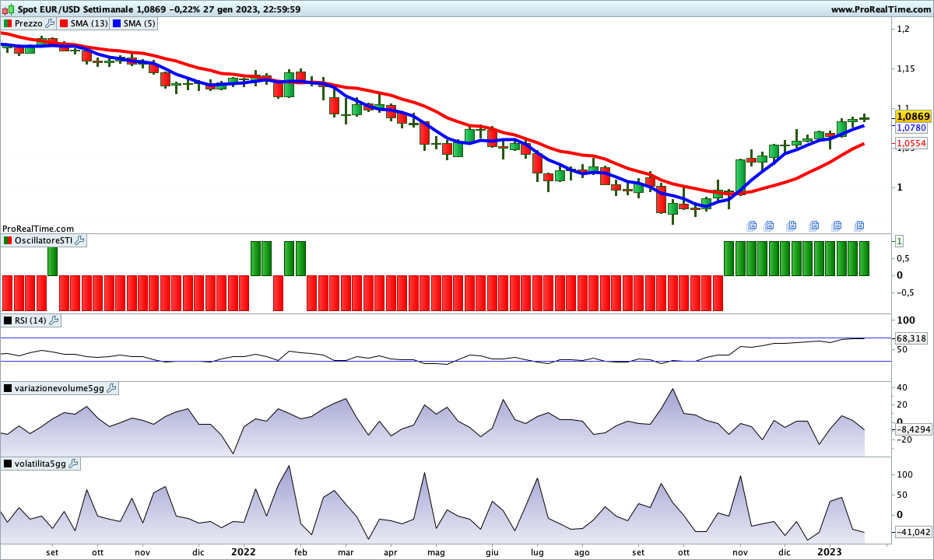Select the OscillatoreSTI panel label
The width and height of the screenshot is (934, 560).
[x=44, y=241]
